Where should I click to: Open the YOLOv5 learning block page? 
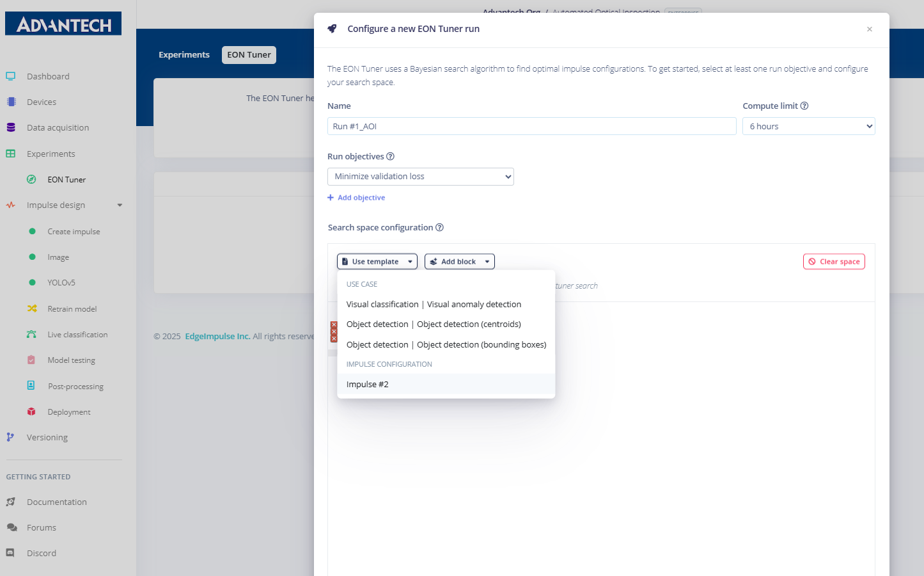click(61, 283)
